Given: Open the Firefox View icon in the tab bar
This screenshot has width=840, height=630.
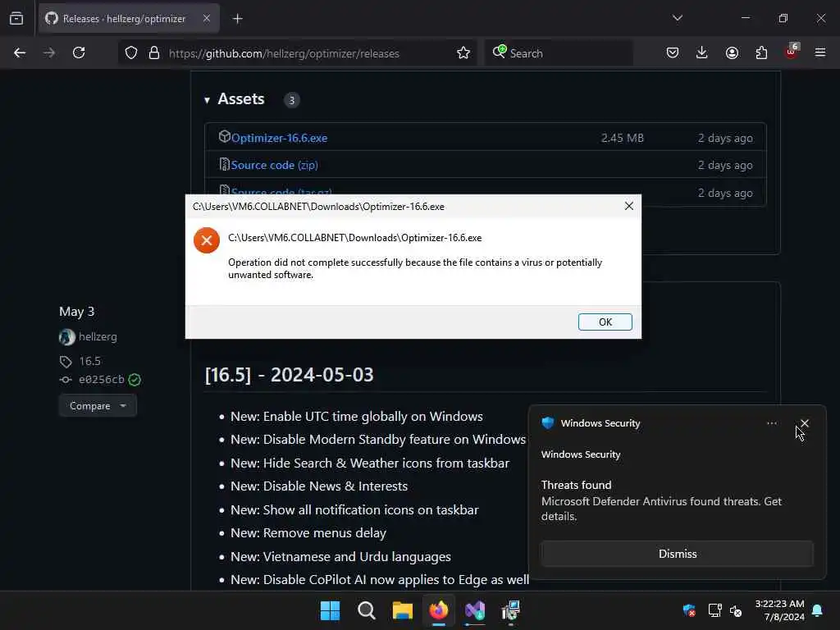Looking at the screenshot, I should [x=16, y=18].
